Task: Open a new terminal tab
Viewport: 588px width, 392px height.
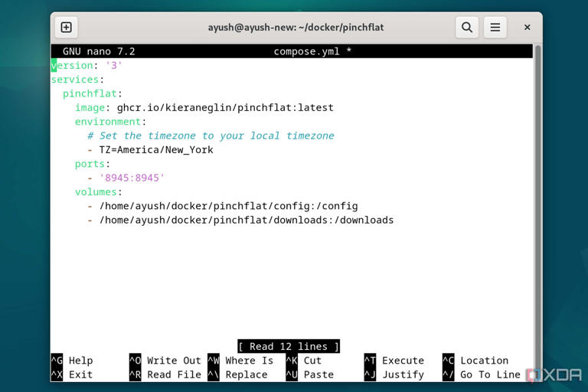Action: (x=67, y=28)
